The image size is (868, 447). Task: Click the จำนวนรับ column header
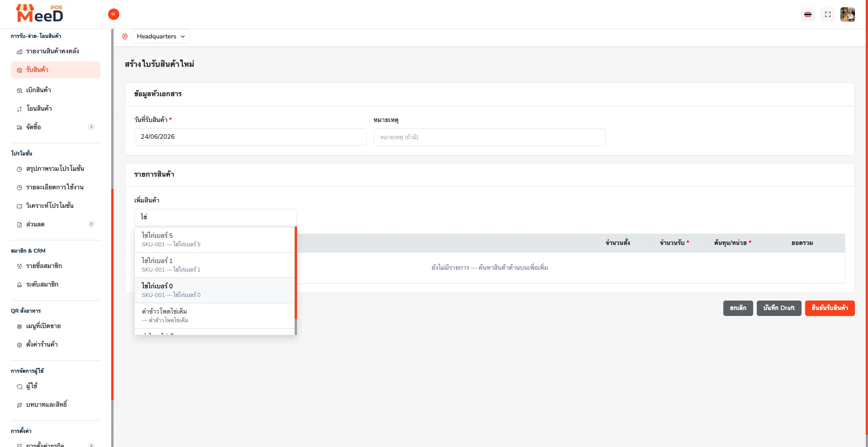pyautogui.click(x=674, y=243)
